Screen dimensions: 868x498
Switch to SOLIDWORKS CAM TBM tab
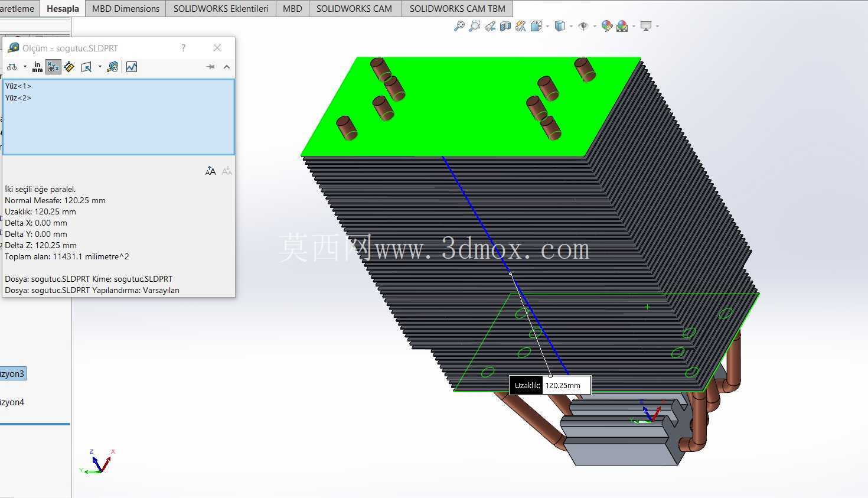coord(458,9)
